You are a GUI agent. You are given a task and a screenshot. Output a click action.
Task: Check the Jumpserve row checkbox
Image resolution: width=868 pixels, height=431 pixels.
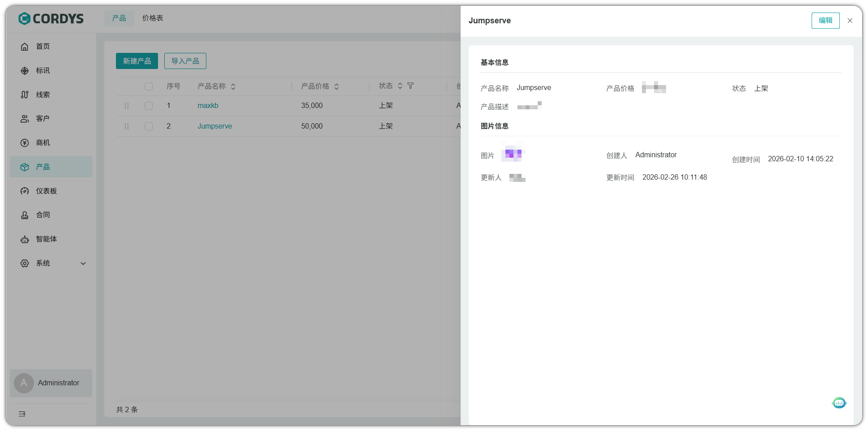coord(149,126)
